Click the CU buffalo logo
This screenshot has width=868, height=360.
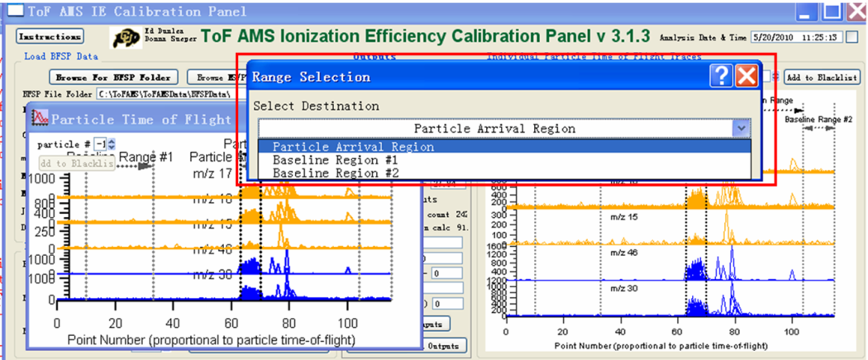(x=126, y=37)
